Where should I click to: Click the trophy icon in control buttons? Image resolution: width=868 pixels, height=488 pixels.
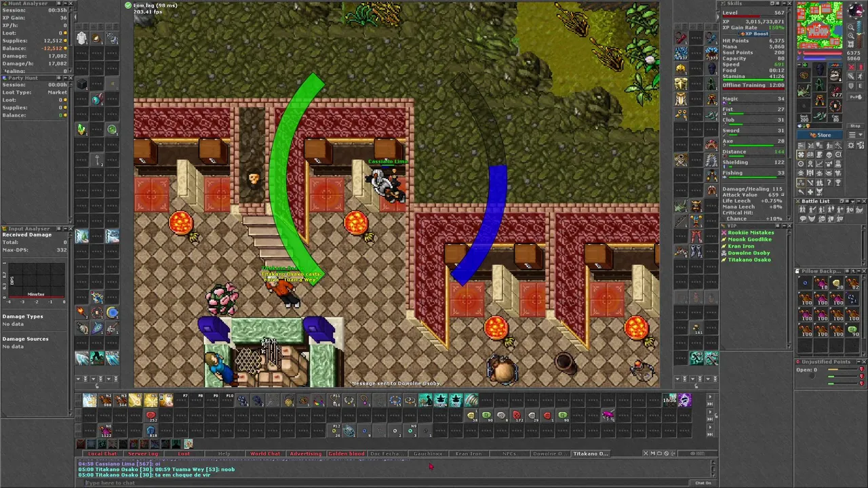click(838, 182)
